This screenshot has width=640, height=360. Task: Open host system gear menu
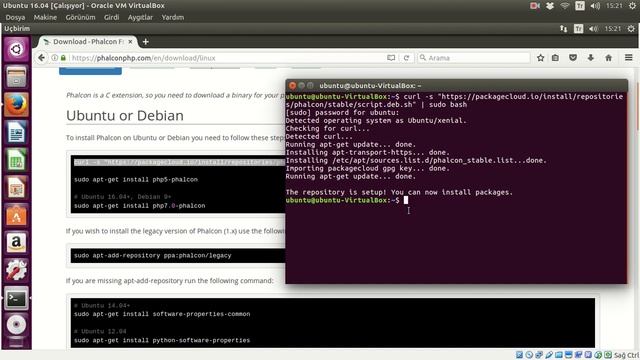[x=632, y=6]
